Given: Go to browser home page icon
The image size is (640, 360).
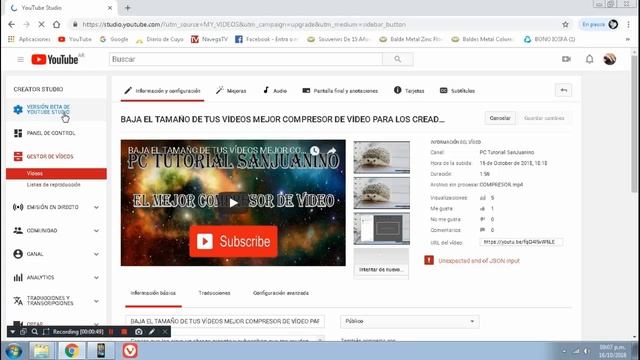Looking at the screenshot, I should pos(56,24).
